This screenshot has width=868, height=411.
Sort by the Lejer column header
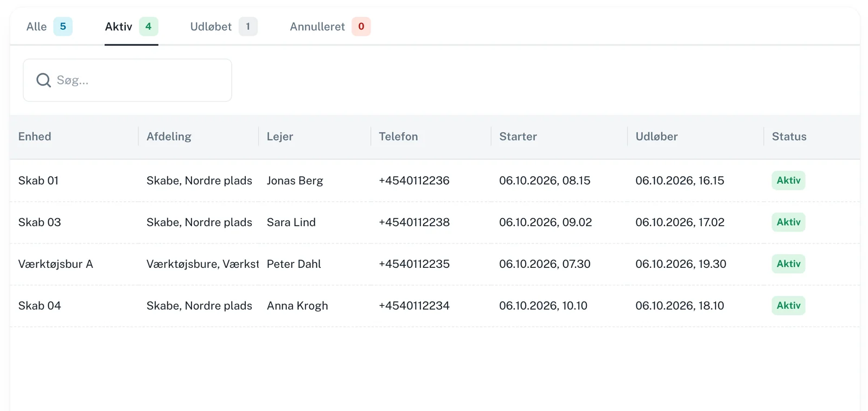280,137
